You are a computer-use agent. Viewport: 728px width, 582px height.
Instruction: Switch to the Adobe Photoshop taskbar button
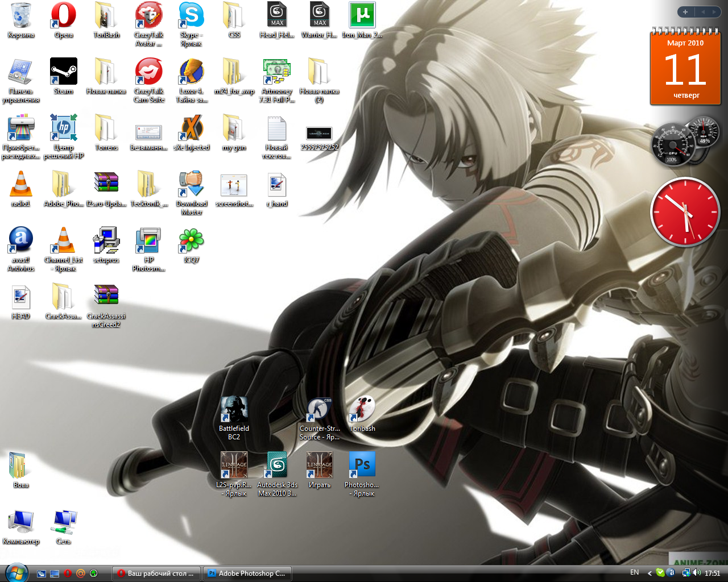click(248, 573)
